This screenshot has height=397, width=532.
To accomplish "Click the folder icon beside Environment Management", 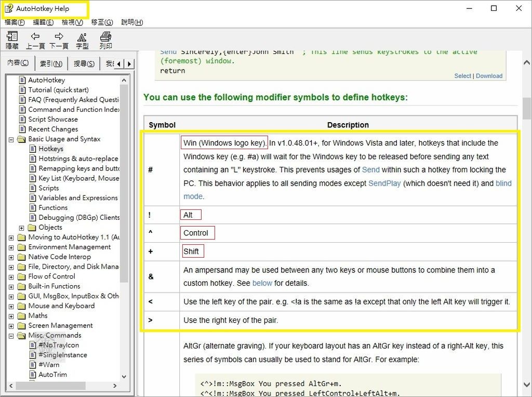I will point(22,247).
